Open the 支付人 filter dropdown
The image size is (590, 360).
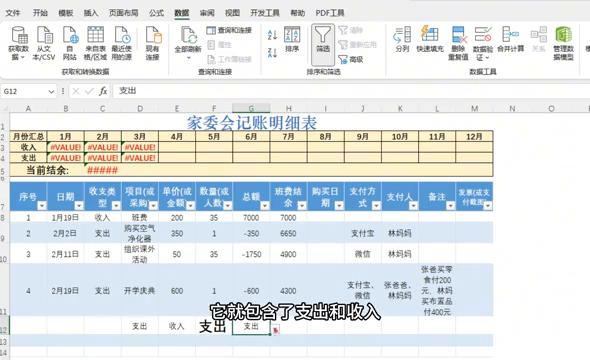point(413,205)
